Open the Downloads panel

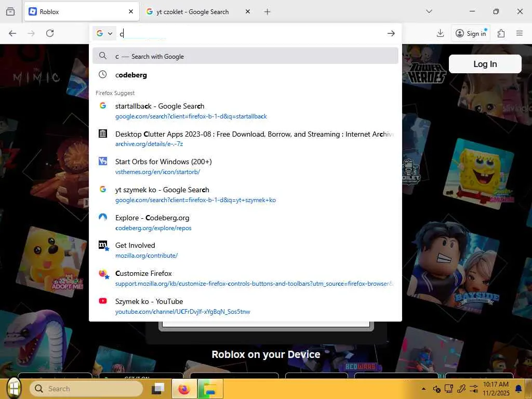tap(440, 33)
